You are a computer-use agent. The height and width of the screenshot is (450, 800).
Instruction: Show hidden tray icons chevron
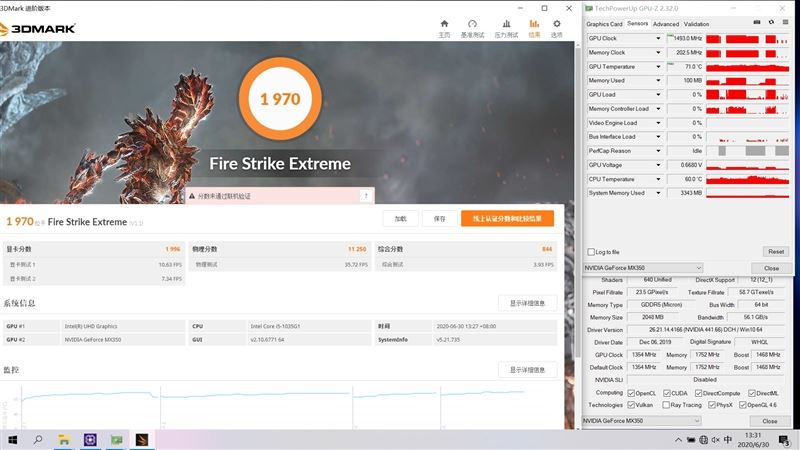[678, 440]
